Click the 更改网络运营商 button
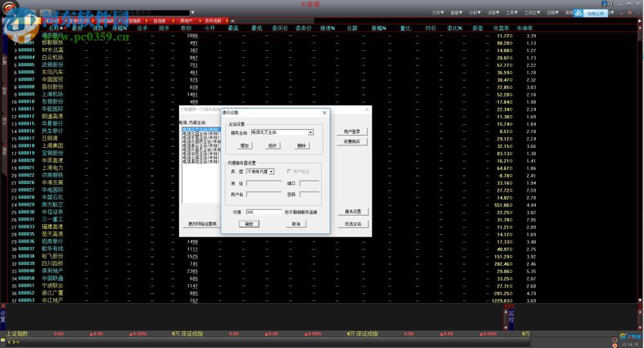Viewport: 644px width, 348px height. tap(202, 224)
